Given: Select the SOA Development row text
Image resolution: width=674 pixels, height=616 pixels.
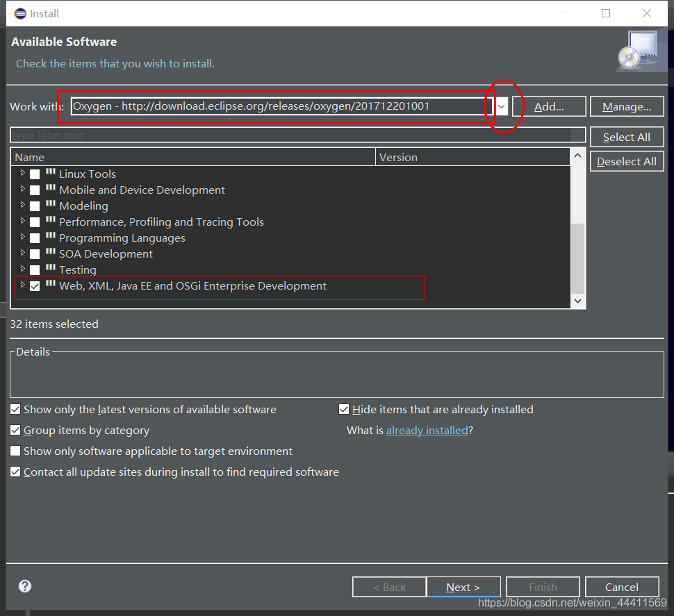Looking at the screenshot, I should 106,254.
